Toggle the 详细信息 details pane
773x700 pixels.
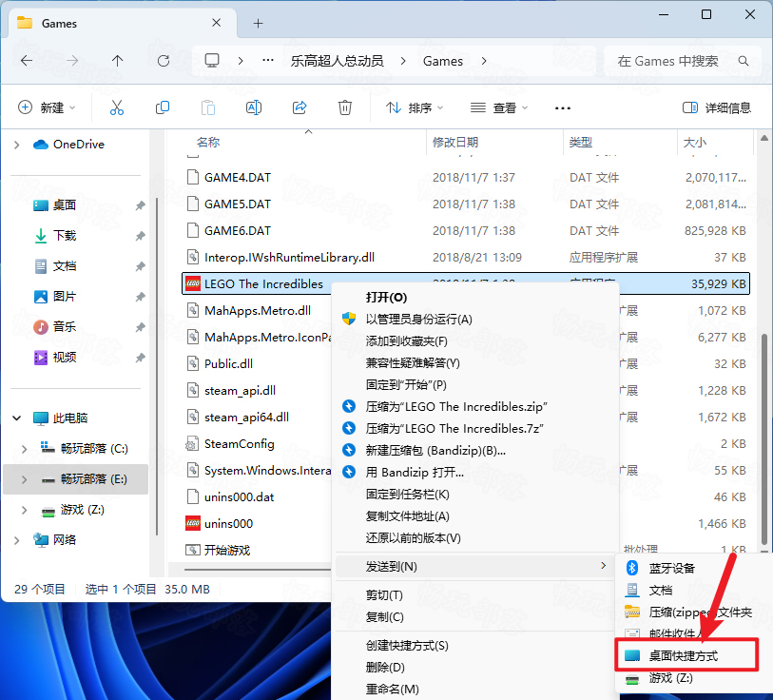(716, 107)
